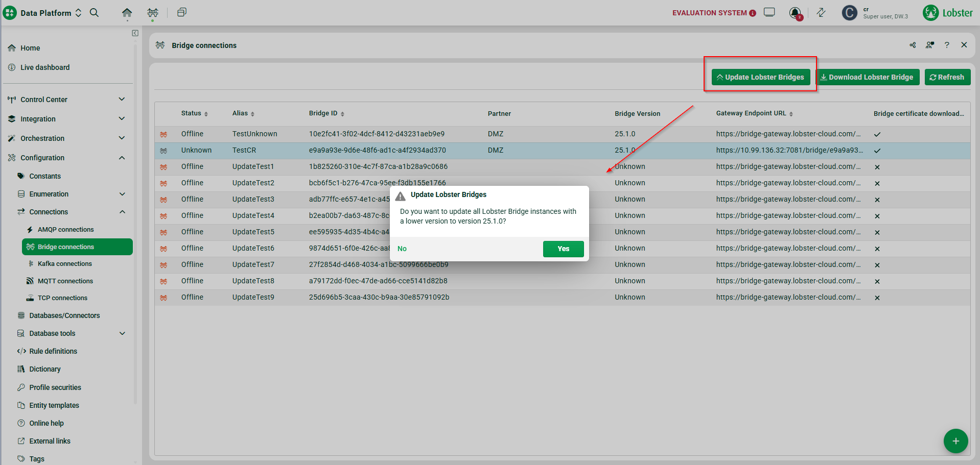
Task: Select Live dashboard in sidebar
Action: (x=45, y=67)
